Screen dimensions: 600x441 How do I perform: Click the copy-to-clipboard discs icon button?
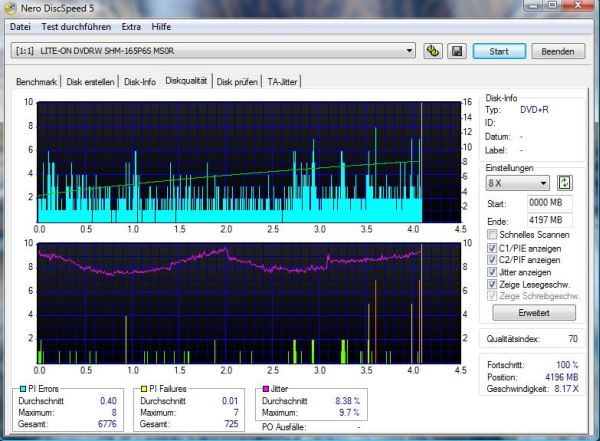433,51
